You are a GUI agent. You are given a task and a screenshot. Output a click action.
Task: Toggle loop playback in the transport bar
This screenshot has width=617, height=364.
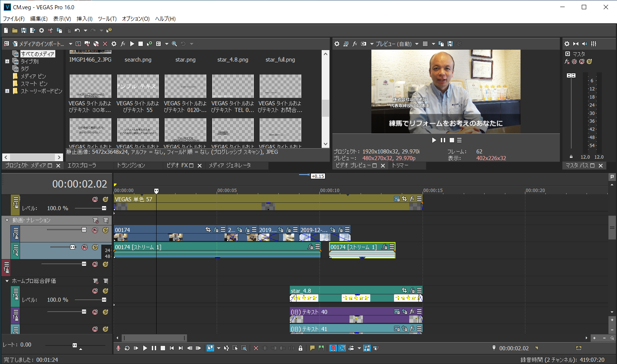click(x=127, y=348)
